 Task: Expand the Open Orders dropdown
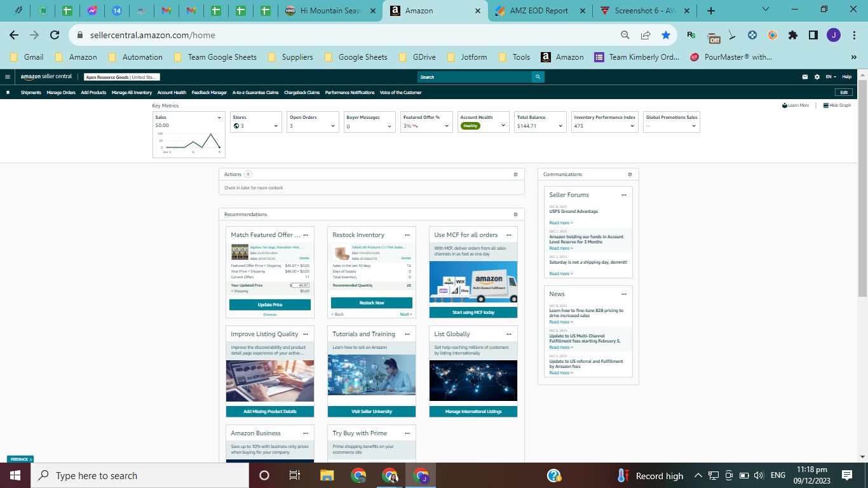click(333, 126)
